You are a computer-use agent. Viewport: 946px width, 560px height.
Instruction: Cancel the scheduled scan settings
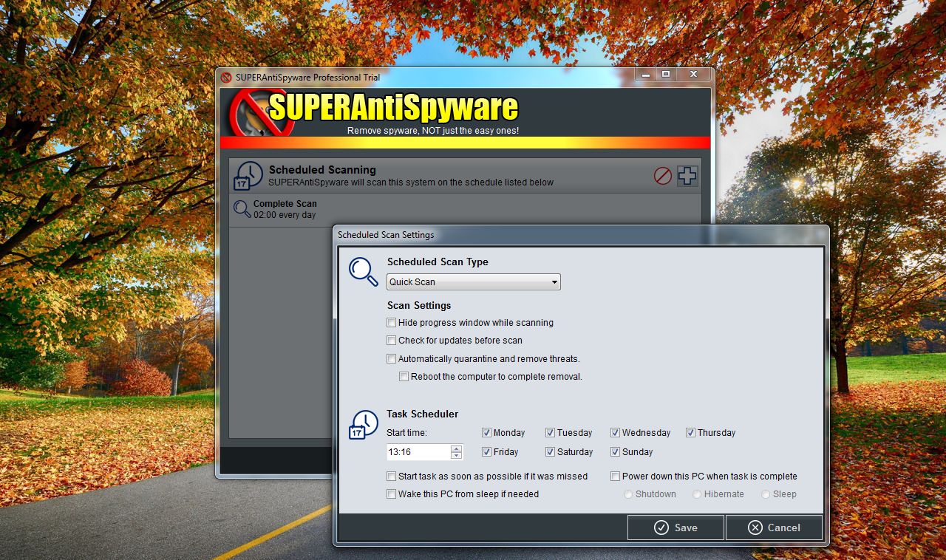pos(774,527)
